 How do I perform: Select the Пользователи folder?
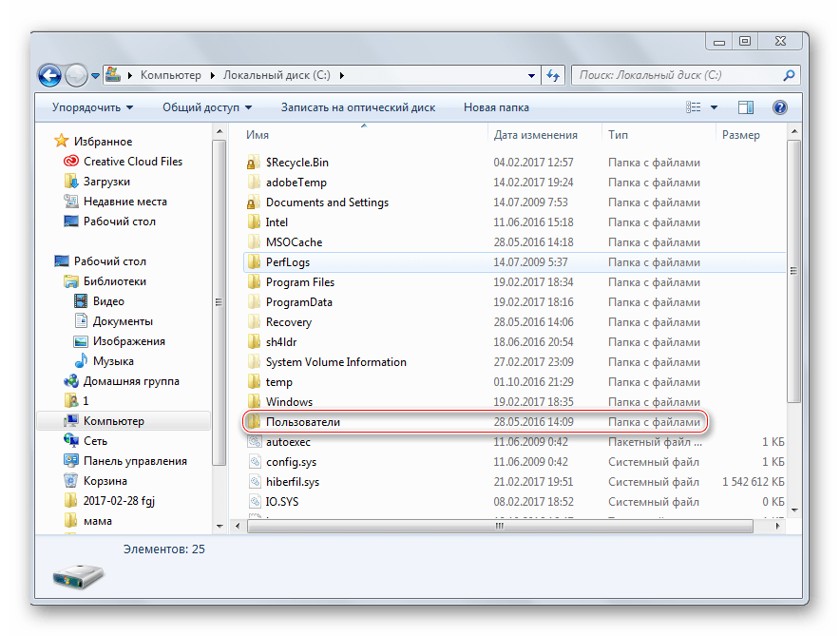(302, 422)
